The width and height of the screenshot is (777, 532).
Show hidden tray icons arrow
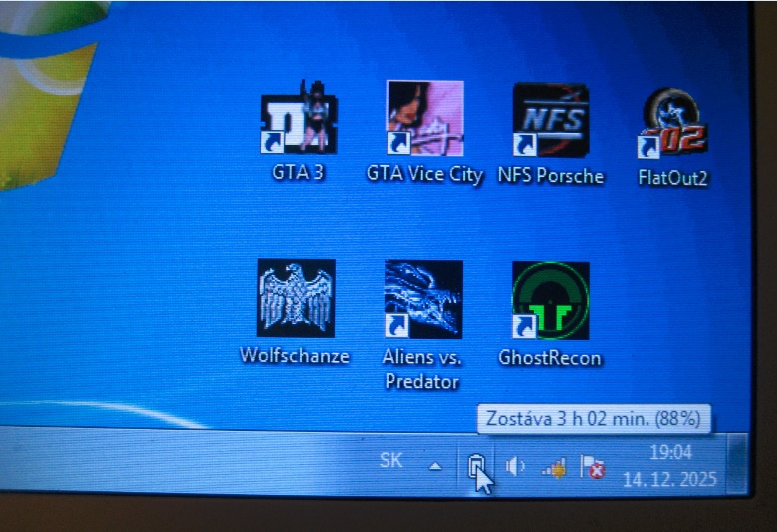click(435, 466)
